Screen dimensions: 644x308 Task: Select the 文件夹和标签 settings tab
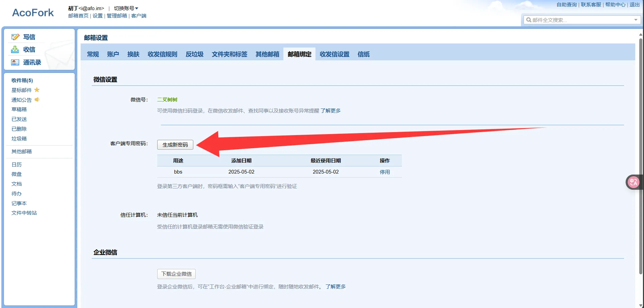(229, 54)
